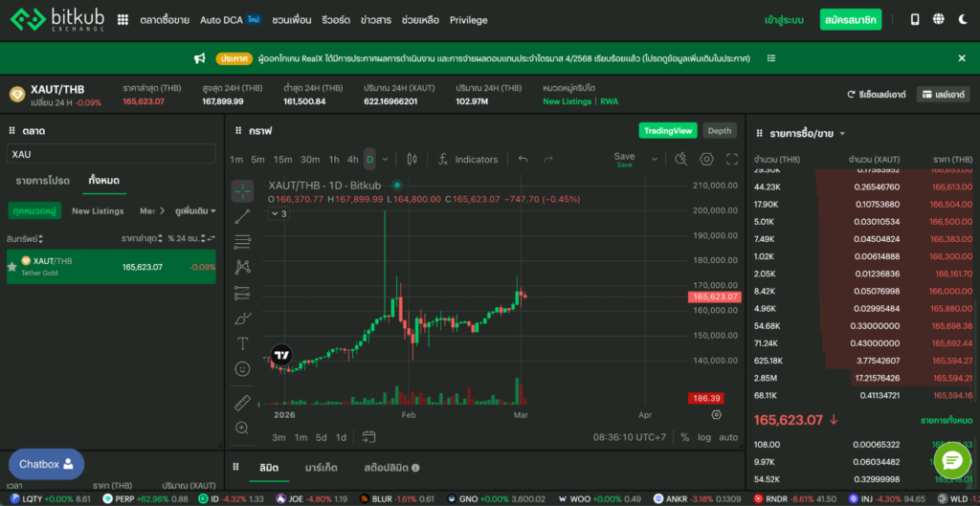The height and width of the screenshot is (506, 980).
Task: Open chart settings hexagon icon
Action: coord(707,159)
